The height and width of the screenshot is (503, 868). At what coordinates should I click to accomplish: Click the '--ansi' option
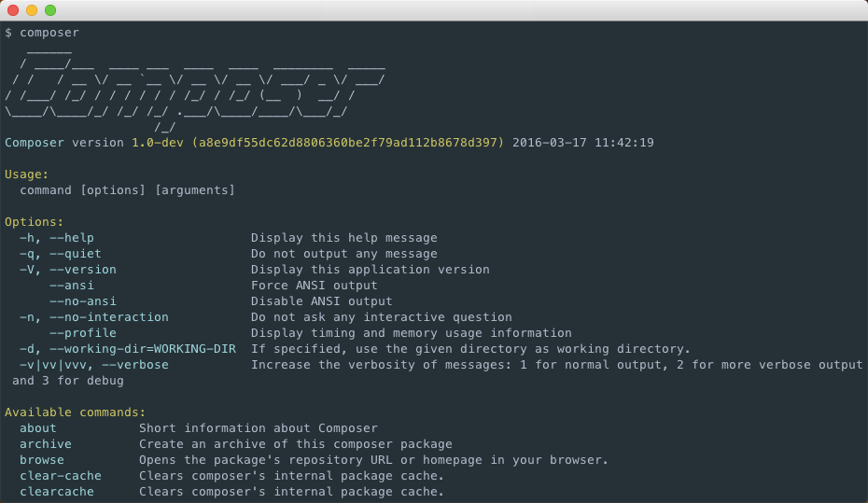(72, 286)
